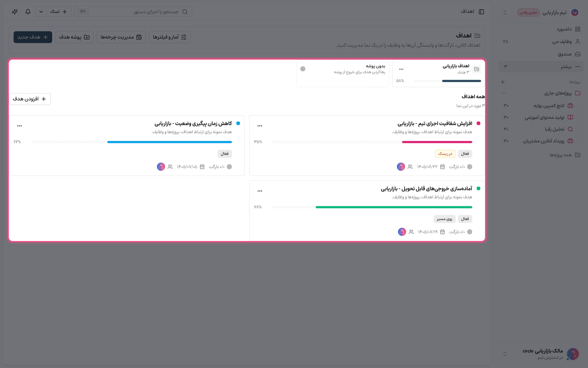The height and width of the screenshot is (368, 588).
Task: Open options menu for افزایش شفافیت اجرای تیم goal
Action: 260,126
